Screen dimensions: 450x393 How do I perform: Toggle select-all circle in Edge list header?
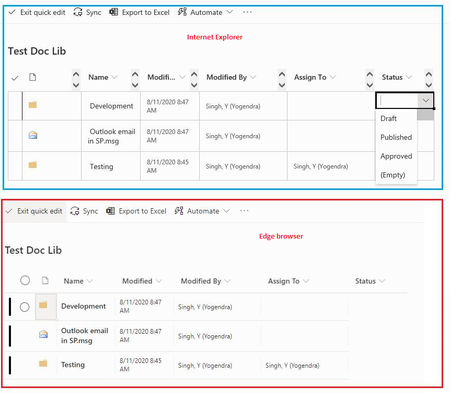pos(25,280)
